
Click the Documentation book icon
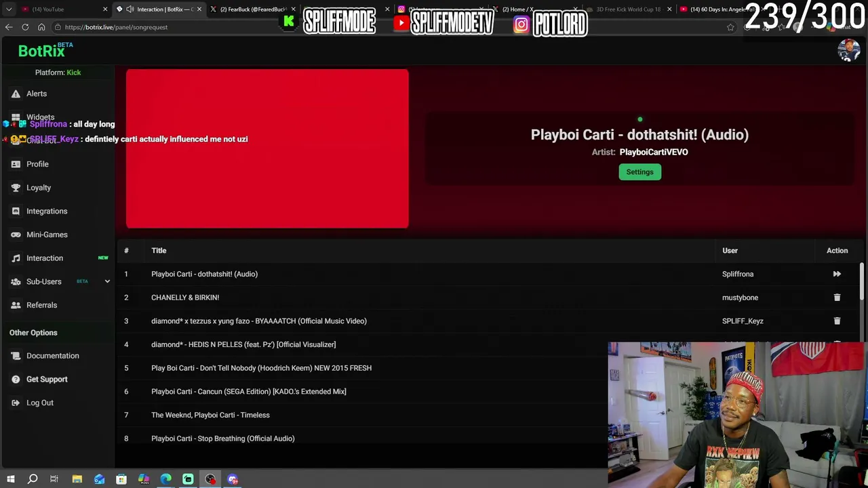point(16,356)
